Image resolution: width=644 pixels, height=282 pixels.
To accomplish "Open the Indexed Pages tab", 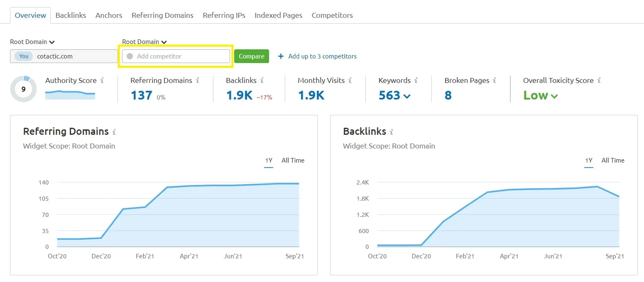I will click(278, 15).
